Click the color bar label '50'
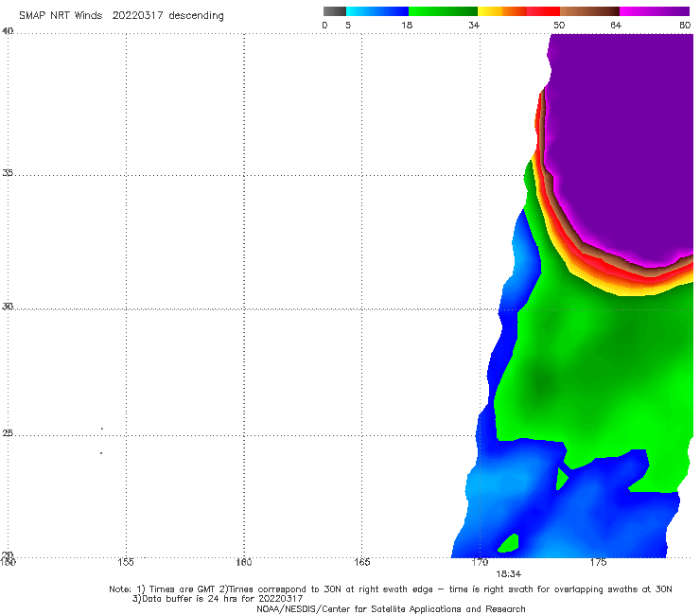Screen dimensions: 700x615 click(x=559, y=25)
